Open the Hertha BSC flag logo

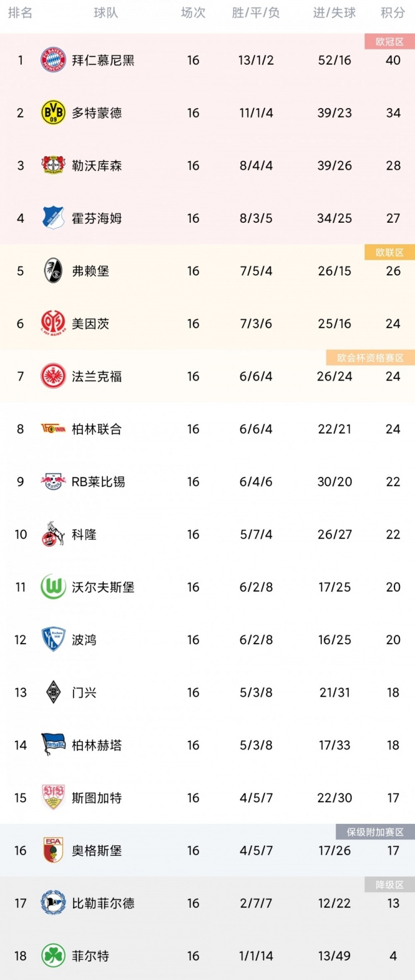tap(53, 745)
